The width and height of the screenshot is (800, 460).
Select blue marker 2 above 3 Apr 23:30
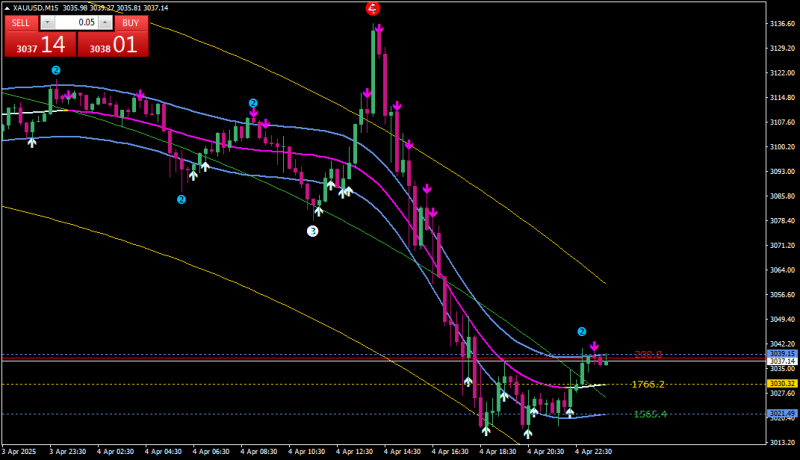56,70
